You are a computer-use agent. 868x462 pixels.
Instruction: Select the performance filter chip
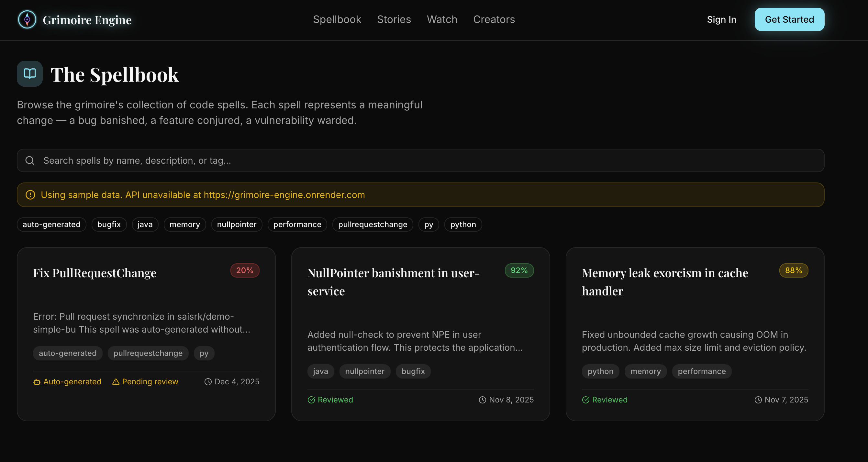click(x=297, y=225)
